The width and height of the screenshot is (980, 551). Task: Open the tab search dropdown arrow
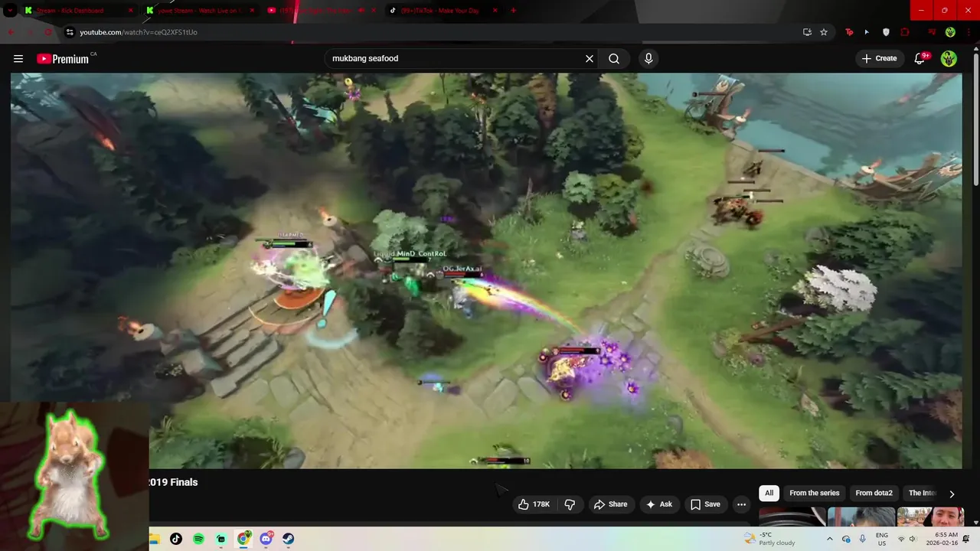pos(10,11)
